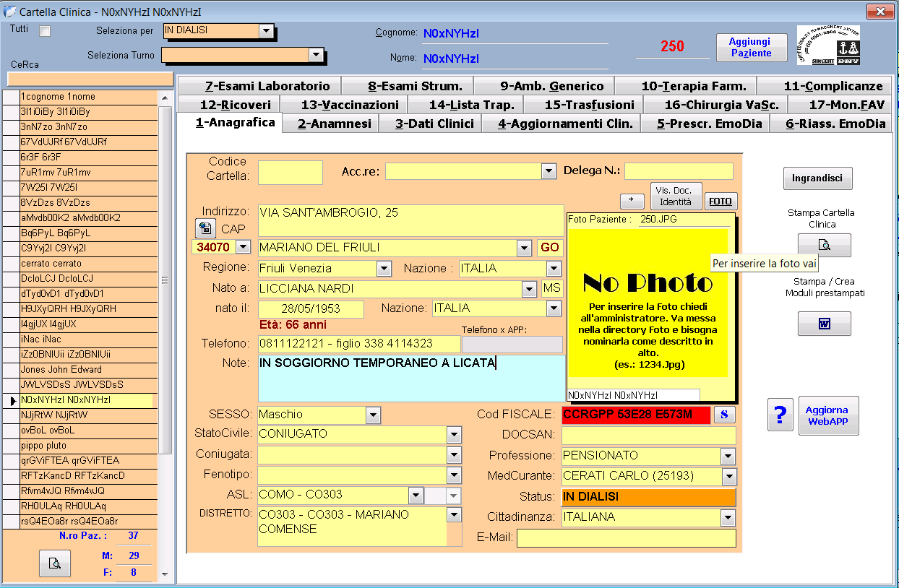Click the certification logo in top right
This screenshot has height=588, width=899.
click(x=827, y=46)
